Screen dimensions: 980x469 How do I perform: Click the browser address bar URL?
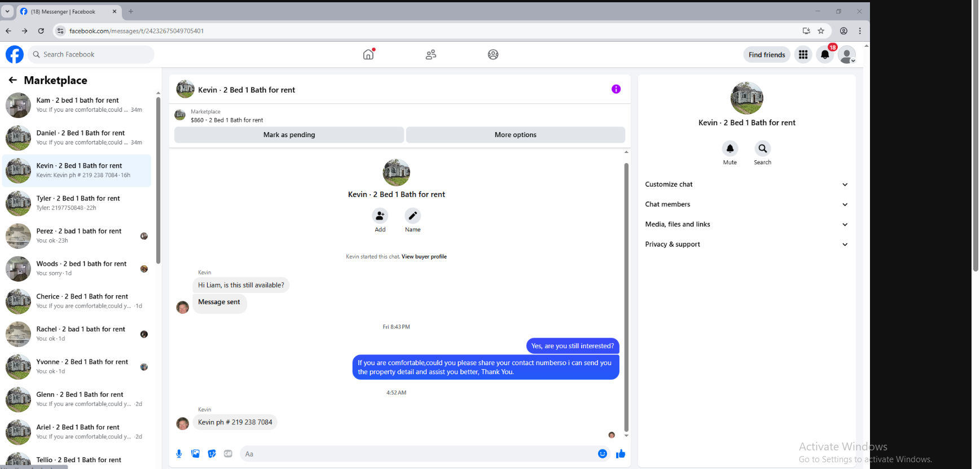[x=137, y=31]
